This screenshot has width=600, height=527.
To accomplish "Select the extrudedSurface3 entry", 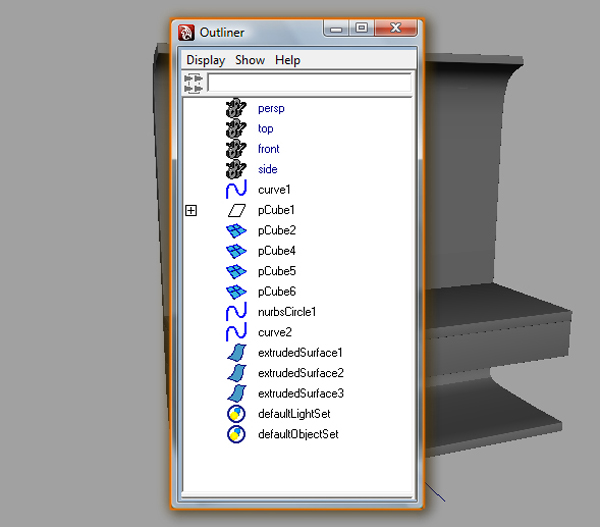I will click(x=301, y=393).
